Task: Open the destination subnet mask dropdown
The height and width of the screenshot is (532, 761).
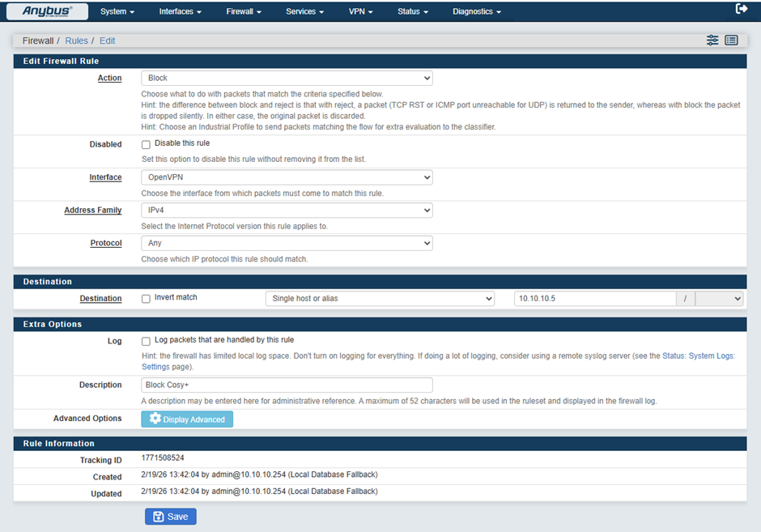Action: pos(719,299)
